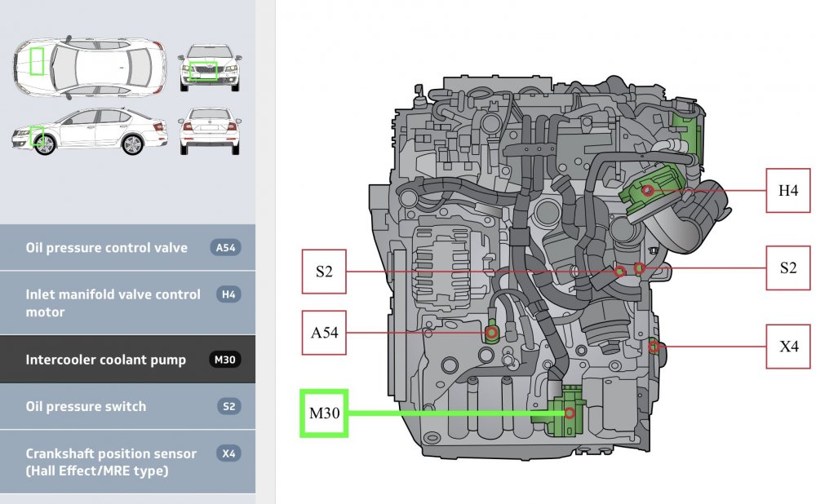Open the H4 callout label on the diagram

(787, 191)
